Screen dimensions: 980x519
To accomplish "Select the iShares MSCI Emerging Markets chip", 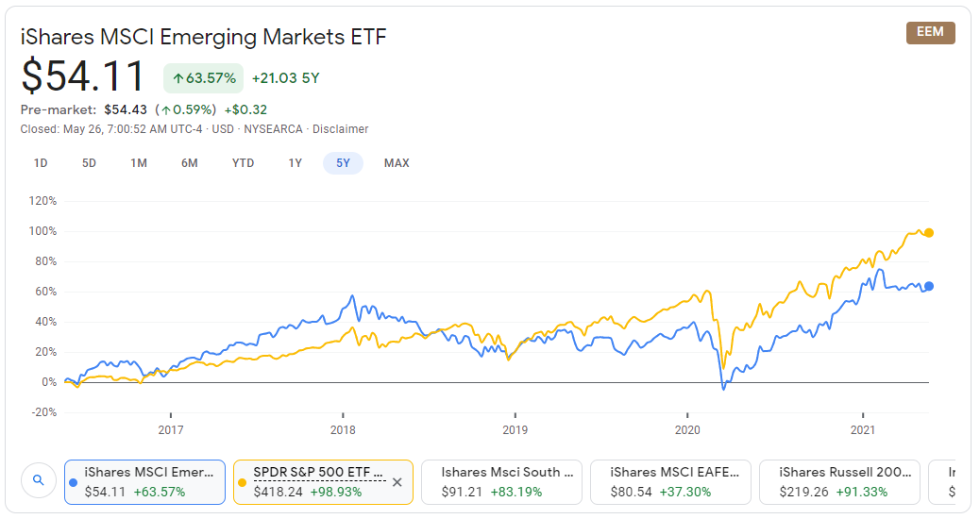I will click(x=145, y=482).
